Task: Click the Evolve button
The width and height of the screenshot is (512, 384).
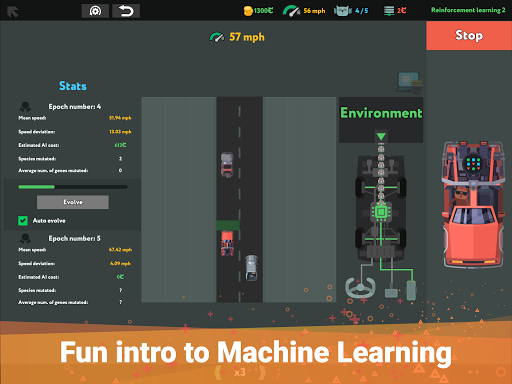Action: coord(73,202)
